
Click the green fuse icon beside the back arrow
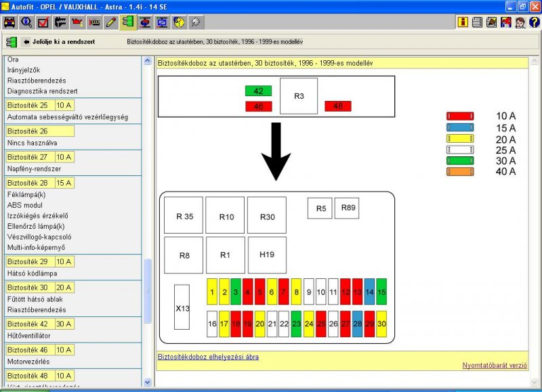pyautogui.click(x=12, y=42)
